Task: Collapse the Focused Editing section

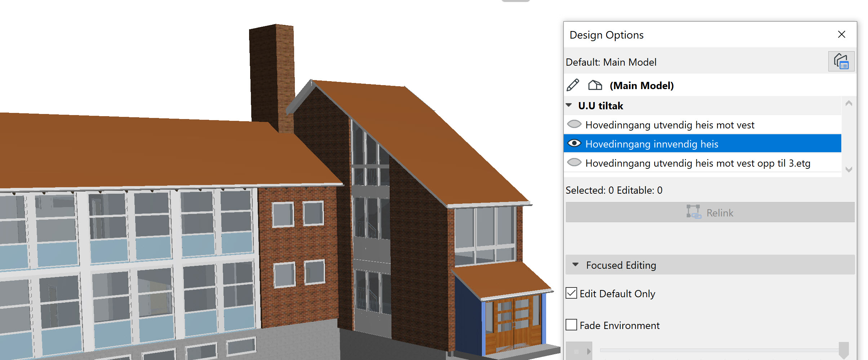Action: [x=576, y=265]
